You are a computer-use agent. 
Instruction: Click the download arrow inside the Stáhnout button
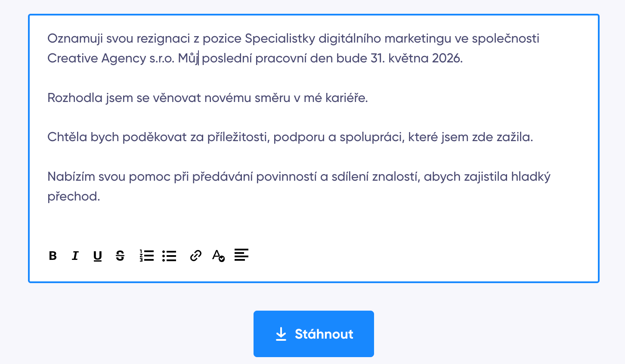point(281,333)
